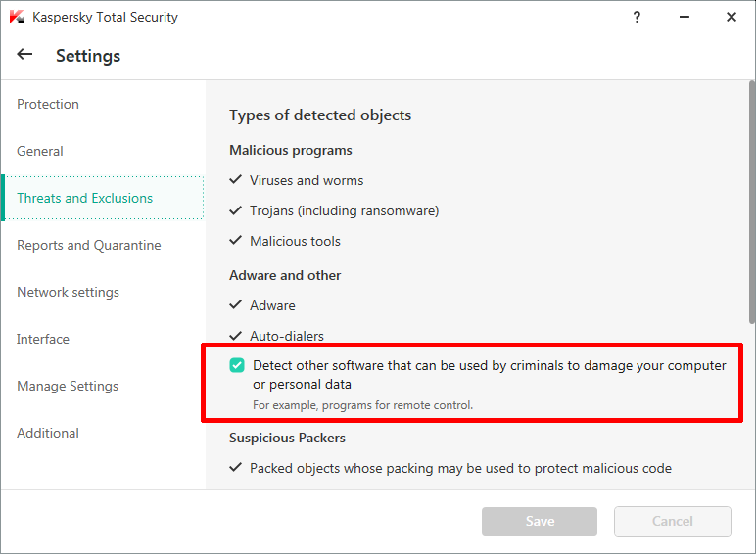Open the help question mark
The image size is (756, 554).
637,17
